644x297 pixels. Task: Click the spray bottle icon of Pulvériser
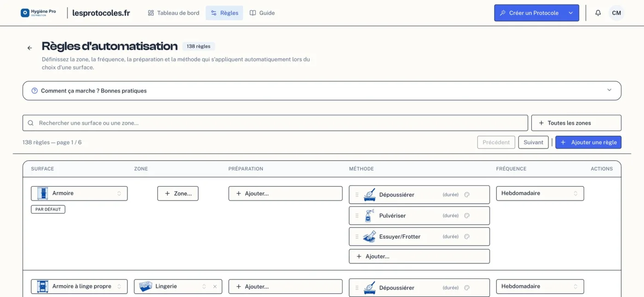click(369, 215)
